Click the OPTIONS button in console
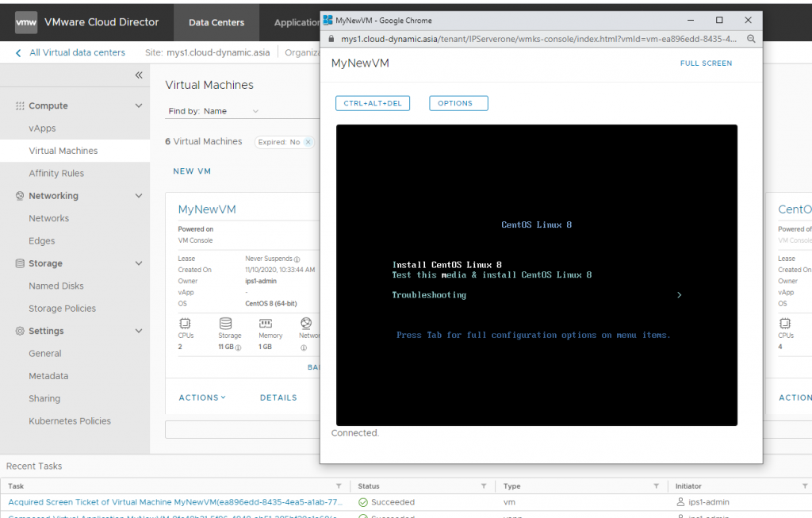Screen dimensions: 812x518 click(458, 103)
